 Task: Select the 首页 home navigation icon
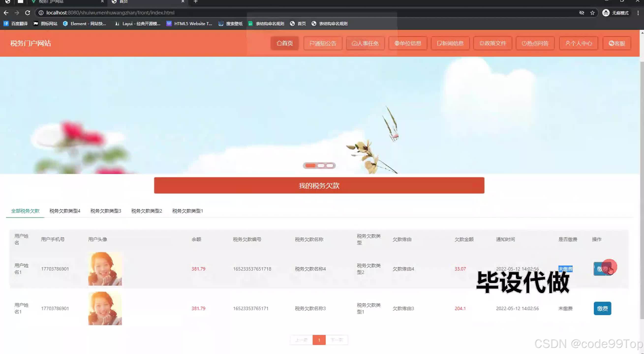point(279,43)
